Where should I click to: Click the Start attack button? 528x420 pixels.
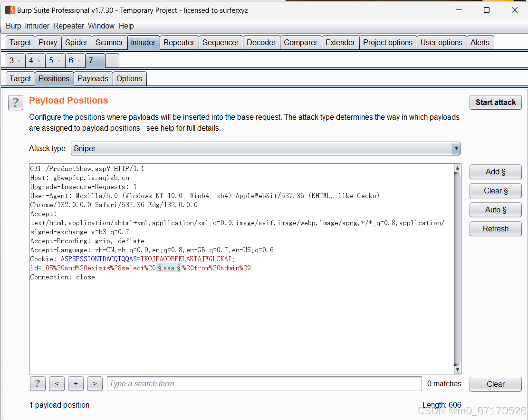(x=495, y=102)
